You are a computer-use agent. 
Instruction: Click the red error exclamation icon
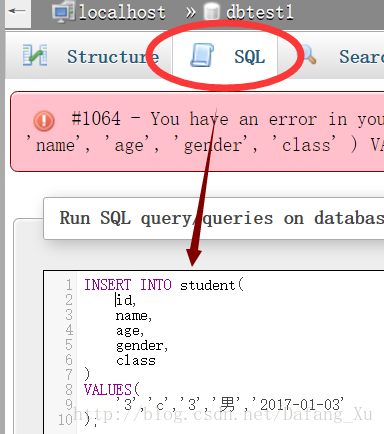pos(44,120)
